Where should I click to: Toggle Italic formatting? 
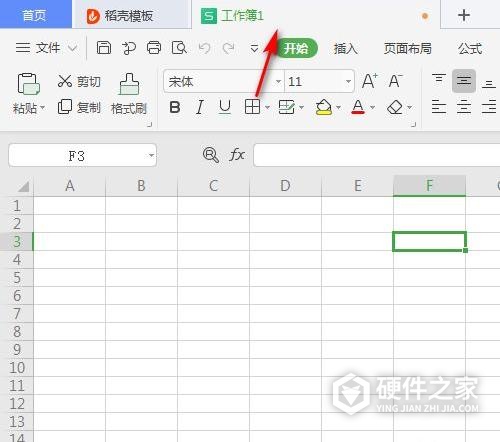click(200, 107)
